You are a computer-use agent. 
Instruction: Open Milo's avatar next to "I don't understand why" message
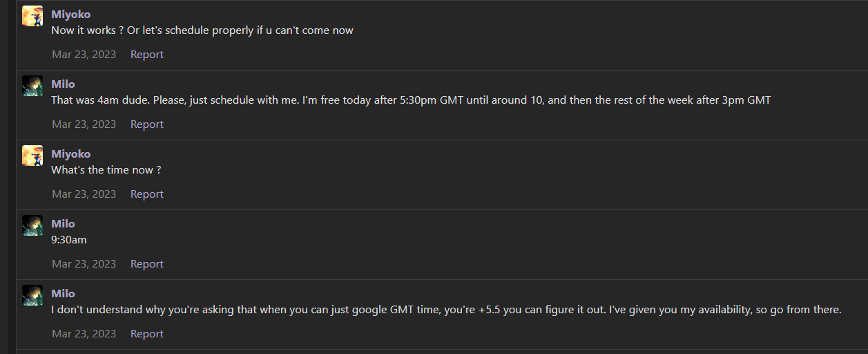point(32,295)
